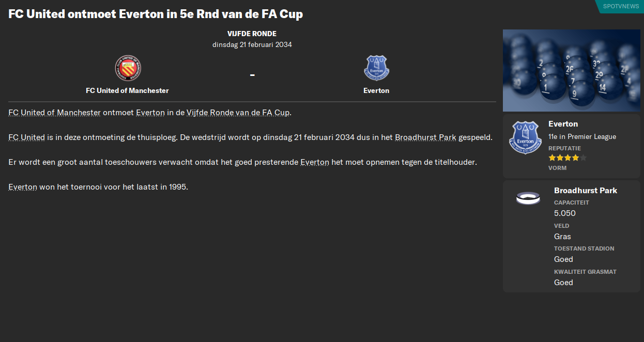The height and width of the screenshot is (342, 644).
Task: Click the FA Cup draw balls image
Action: pos(571,70)
